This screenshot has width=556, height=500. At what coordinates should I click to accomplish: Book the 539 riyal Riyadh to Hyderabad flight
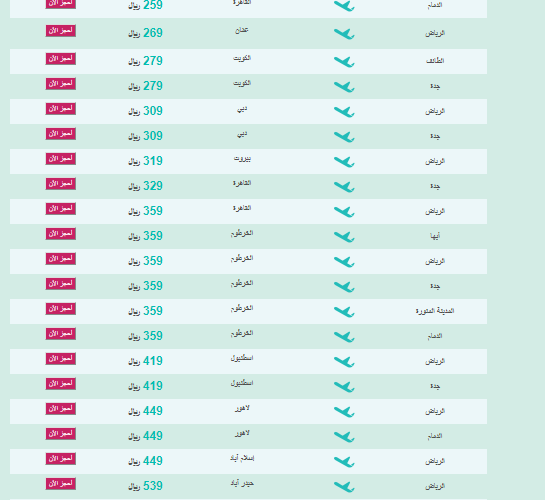pyautogui.click(x=61, y=484)
